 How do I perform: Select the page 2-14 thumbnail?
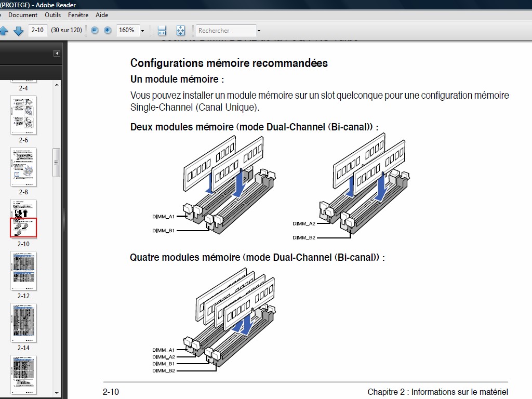coord(23,323)
